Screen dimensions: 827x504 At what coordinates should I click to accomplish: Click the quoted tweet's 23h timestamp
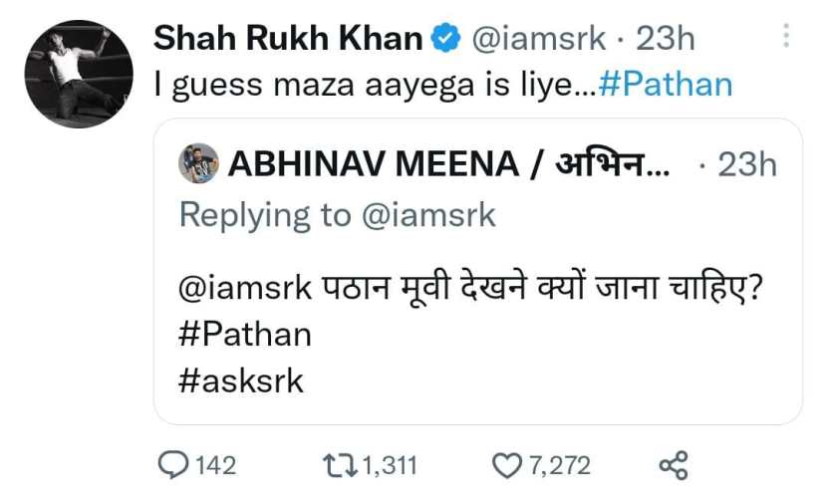(746, 164)
